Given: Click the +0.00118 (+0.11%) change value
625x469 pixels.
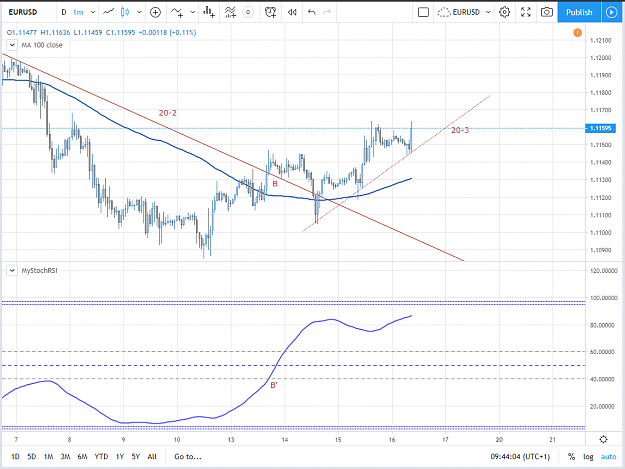Looking at the screenshot, I should pos(167,33).
